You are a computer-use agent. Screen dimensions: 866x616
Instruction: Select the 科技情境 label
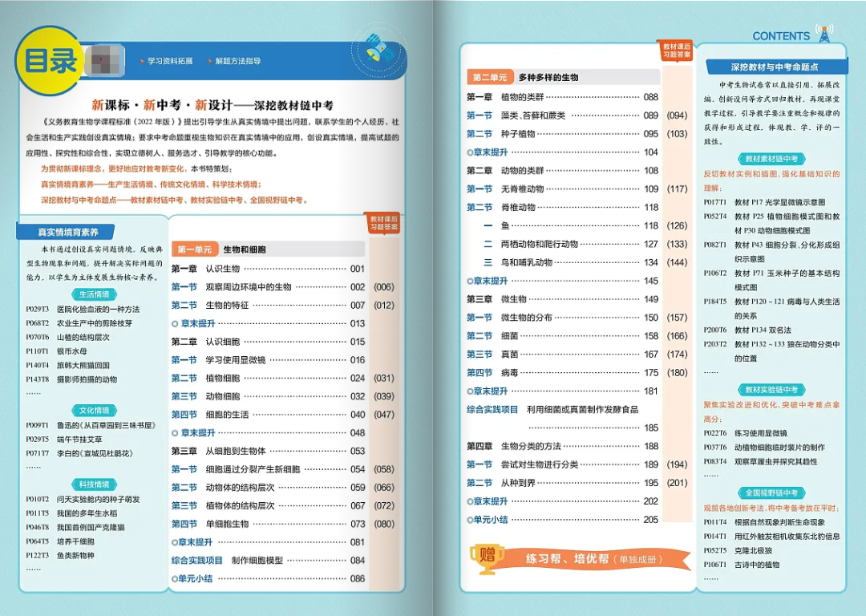click(95, 484)
